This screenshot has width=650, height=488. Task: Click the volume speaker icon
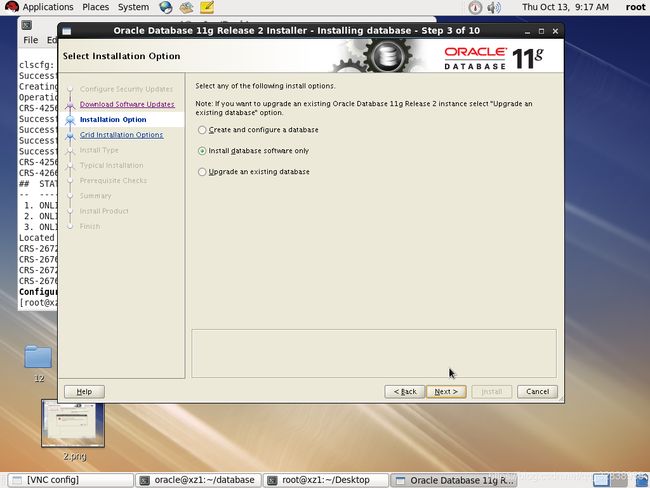[x=494, y=7]
